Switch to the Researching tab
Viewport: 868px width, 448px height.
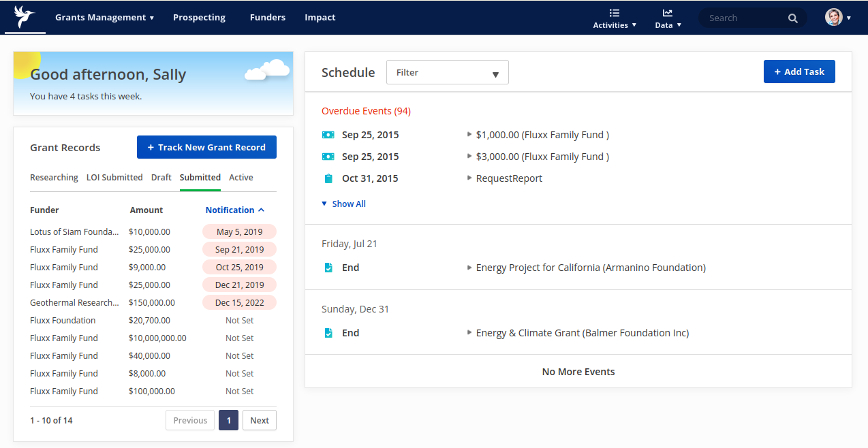tap(54, 177)
